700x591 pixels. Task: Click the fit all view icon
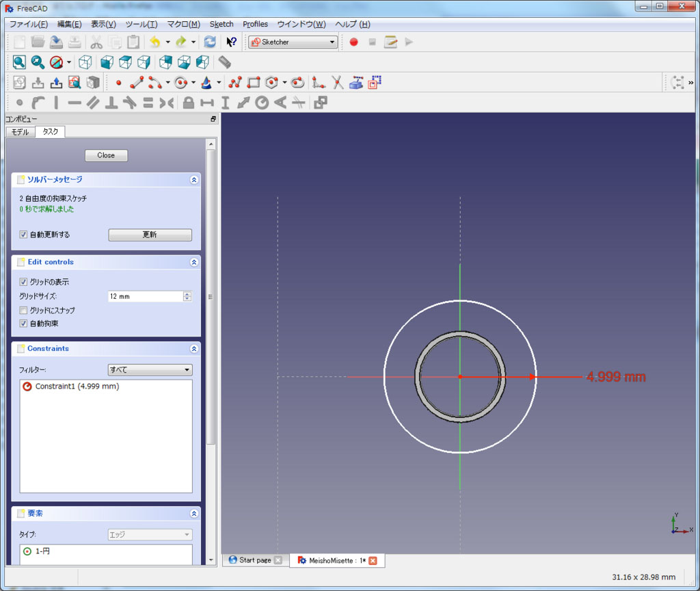coord(19,62)
